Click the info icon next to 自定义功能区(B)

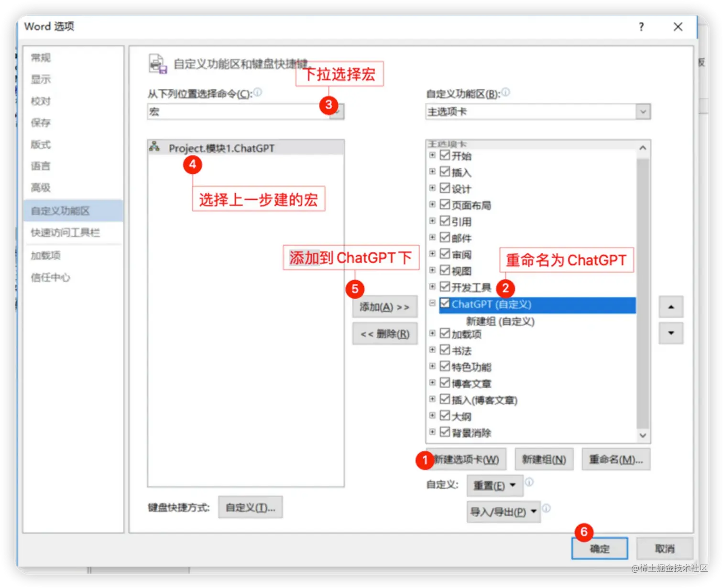pyautogui.click(x=505, y=93)
